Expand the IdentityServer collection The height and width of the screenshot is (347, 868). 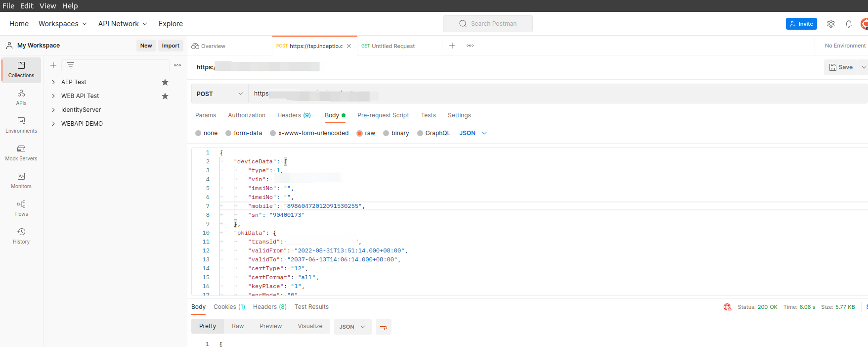(x=53, y=110)
